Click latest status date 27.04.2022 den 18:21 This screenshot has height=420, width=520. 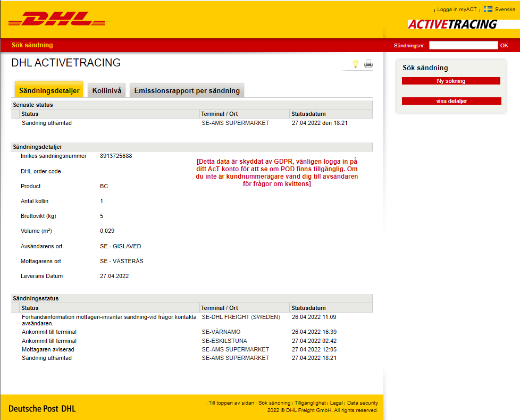pos(320,123)
